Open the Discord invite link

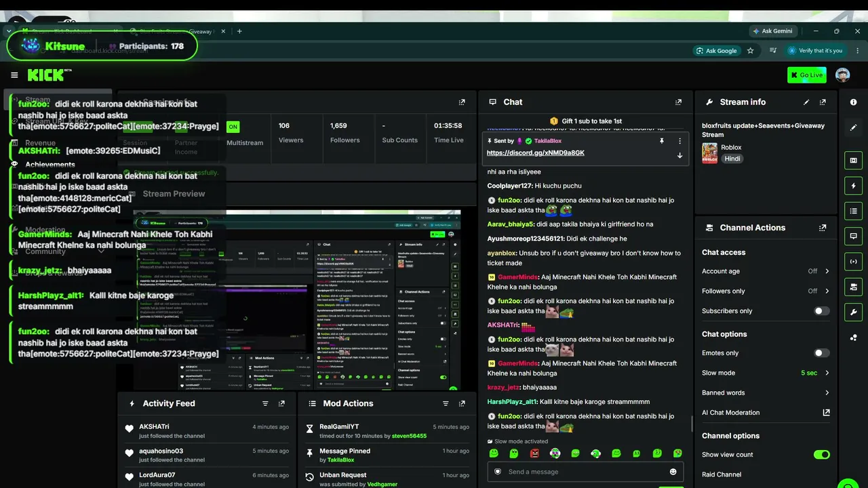coord(536,153)
